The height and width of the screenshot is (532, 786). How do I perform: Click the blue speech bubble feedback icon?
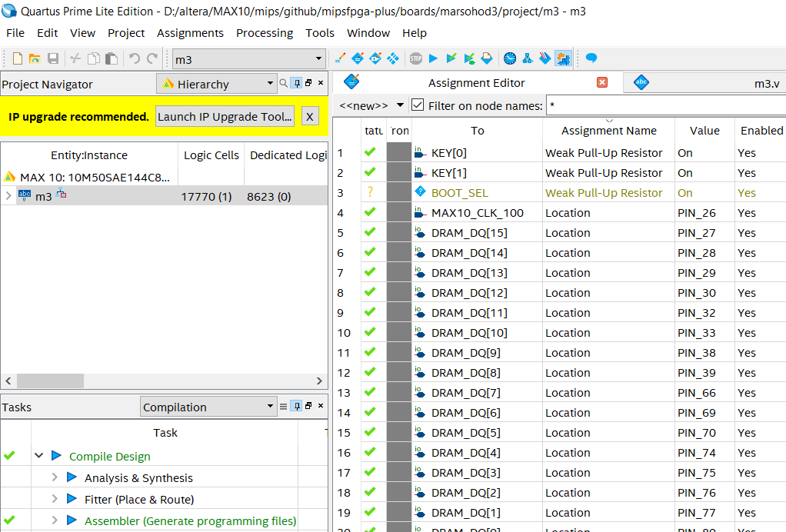click(x=591, y=58)
